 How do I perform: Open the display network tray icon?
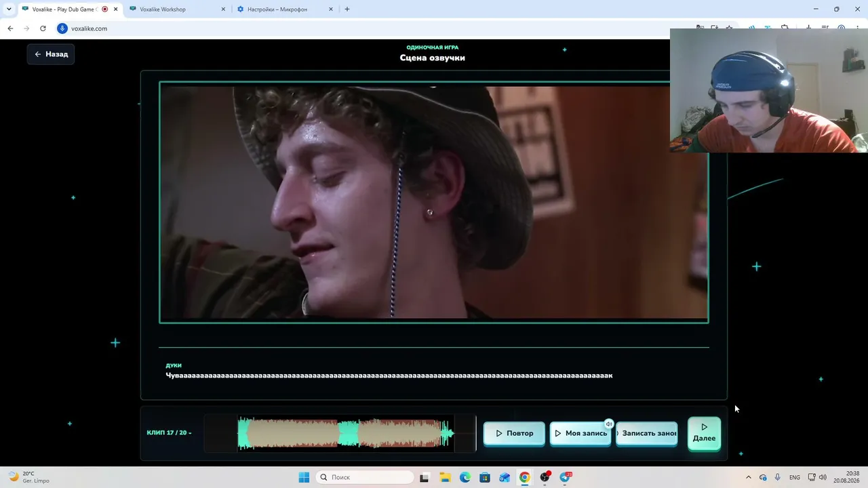(812, 477)
